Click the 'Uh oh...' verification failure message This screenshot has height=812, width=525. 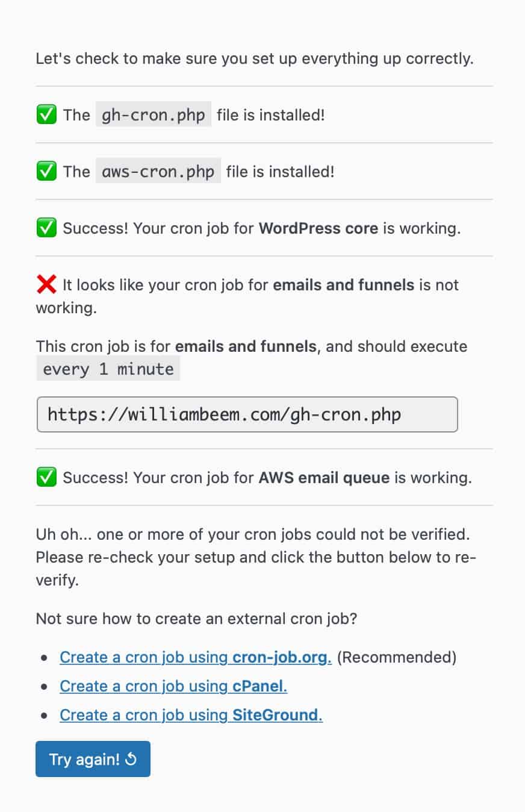pos(256,557)
